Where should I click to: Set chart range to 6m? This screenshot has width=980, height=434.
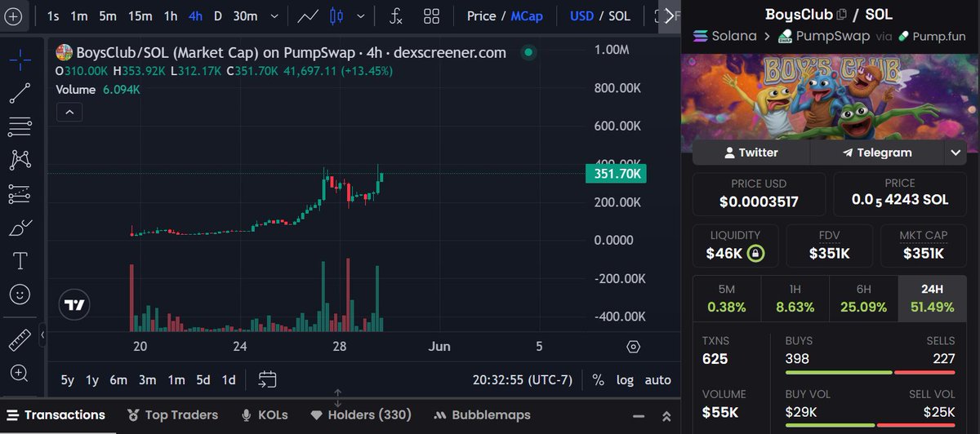point(118,379)
